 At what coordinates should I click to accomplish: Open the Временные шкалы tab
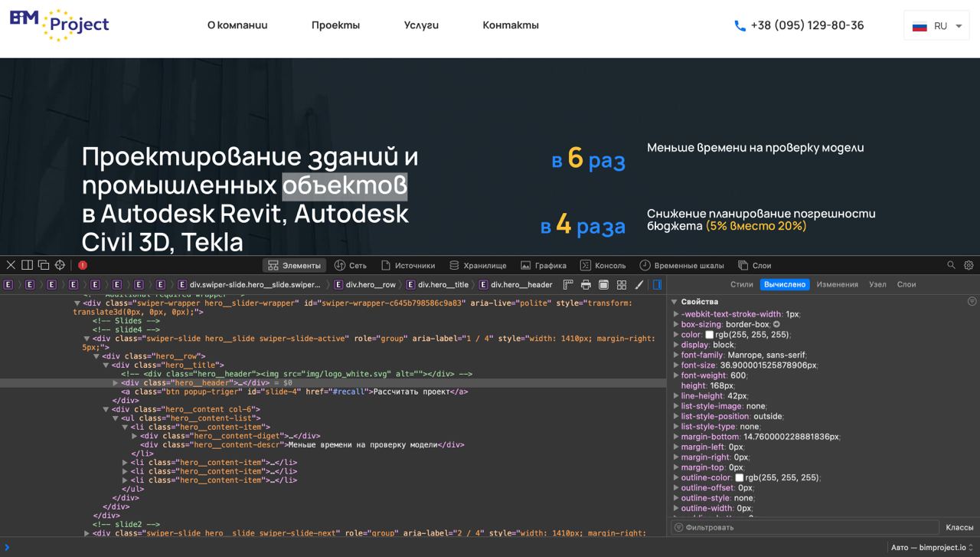coord(681,265)
